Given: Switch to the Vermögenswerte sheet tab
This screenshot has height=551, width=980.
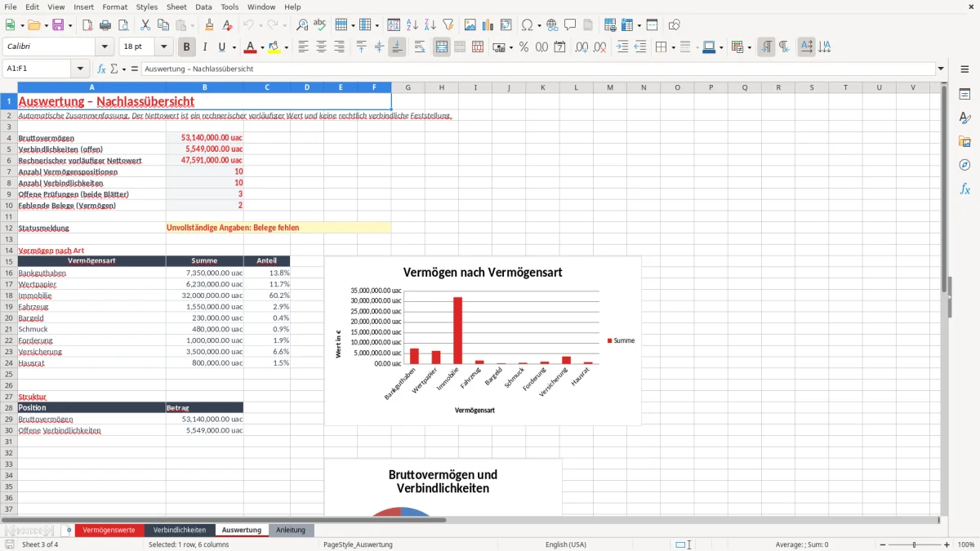Looking at the screenshot, I should [x=109, y=530].
